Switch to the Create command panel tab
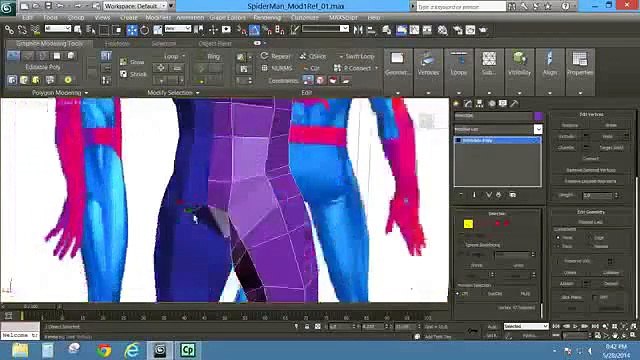The height and width of the screenshot is (360, 640). click(x=456, y=104)
